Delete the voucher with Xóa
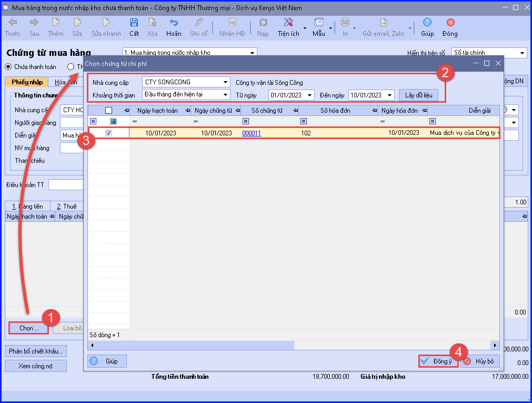 point(153,27)
